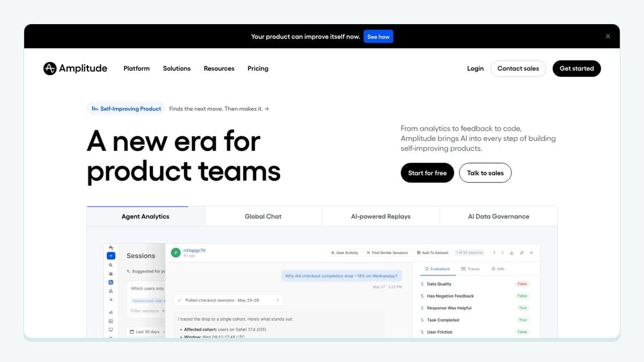Go to the Pricing page
The height and width of the screenshot is (362, 644).
tap(258, 69)
